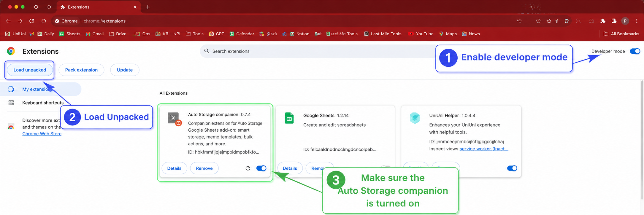
Task: Click the Keyboard shortcuts grid icon
Action: 11,103
